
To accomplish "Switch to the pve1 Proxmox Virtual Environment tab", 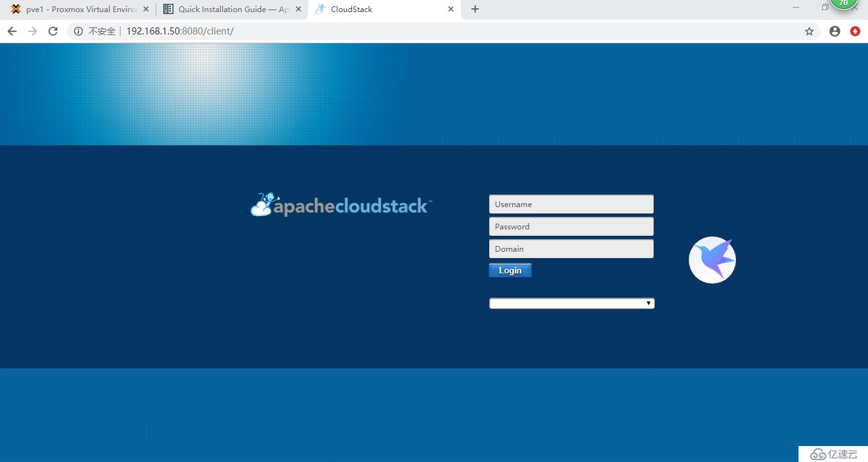I will (x=80, y=10).
